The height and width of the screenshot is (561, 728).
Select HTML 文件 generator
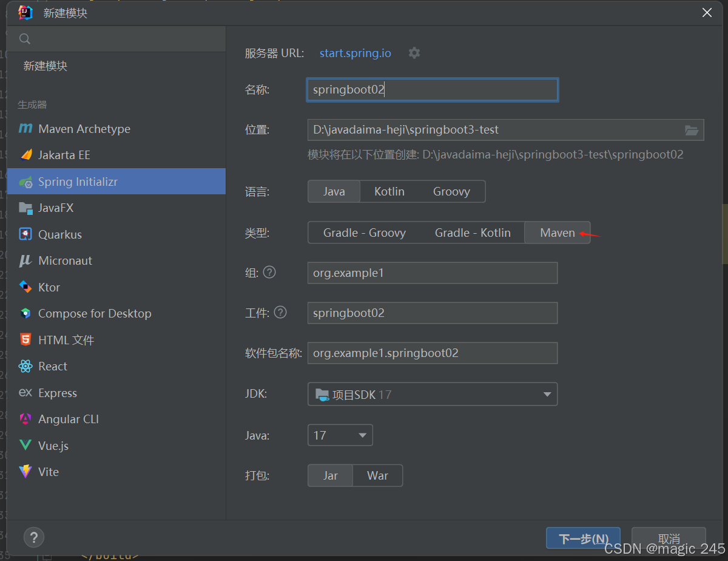pyautogui.click(x=116, y=340)
